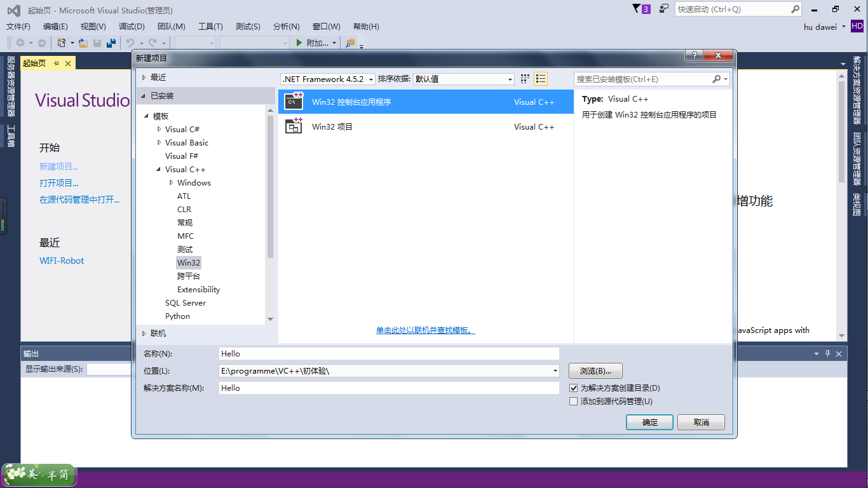Expand the Visual Basic tree node
868x488 pixels.
(x=159, y=142)
